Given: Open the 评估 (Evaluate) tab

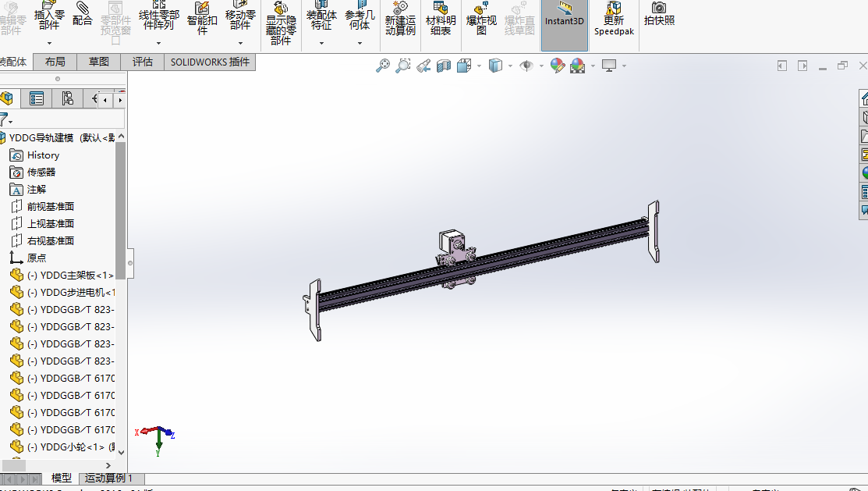Looking at the screenshot, I should click(142, 62).
